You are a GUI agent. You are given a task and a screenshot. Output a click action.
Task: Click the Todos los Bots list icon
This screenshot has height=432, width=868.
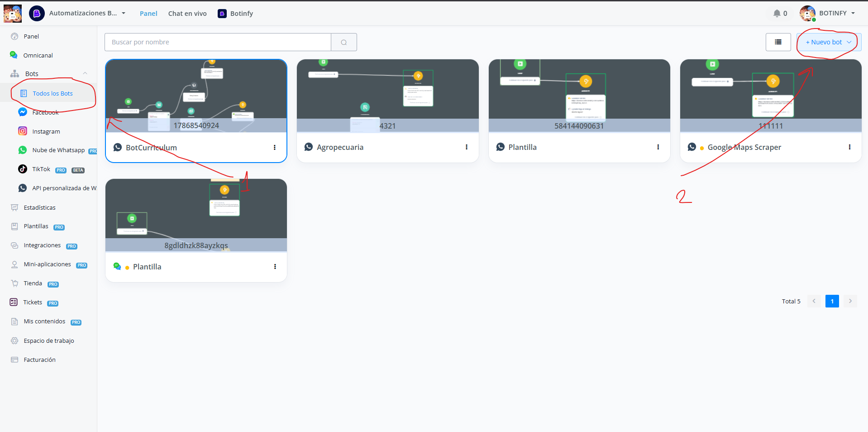pyautogui.click(x=24, y=93)
